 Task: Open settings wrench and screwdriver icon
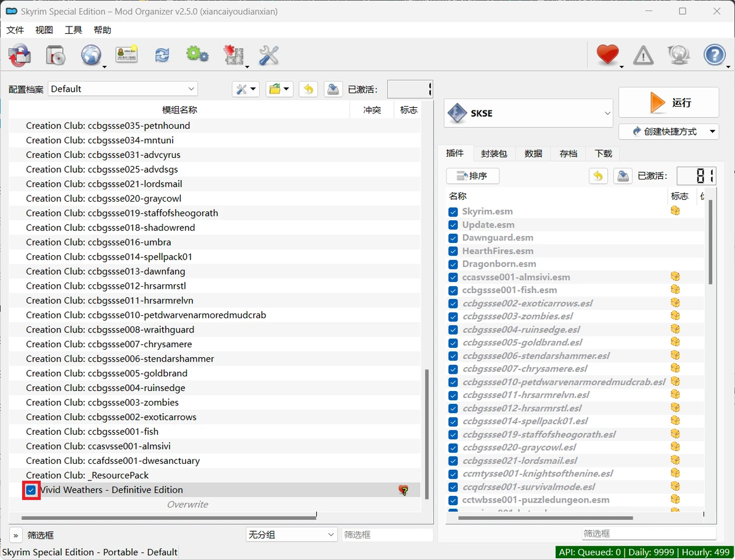click(x=269, y=56)
